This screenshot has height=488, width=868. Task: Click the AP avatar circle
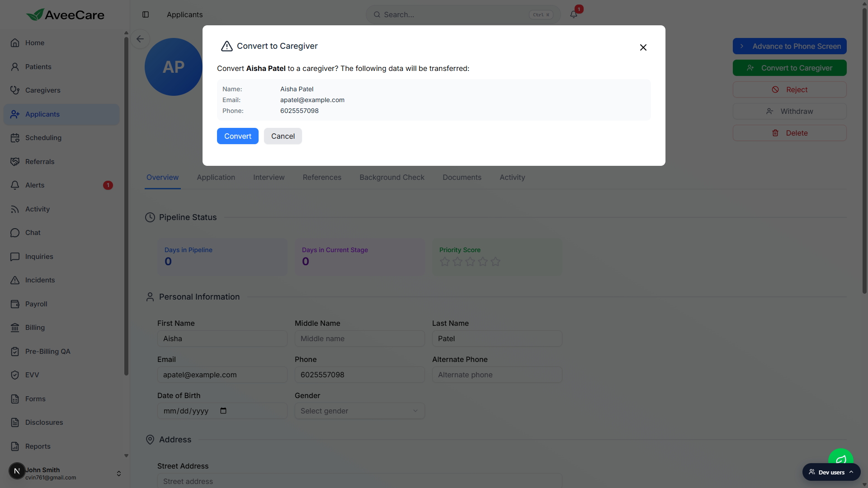click(x=174, y=67)
